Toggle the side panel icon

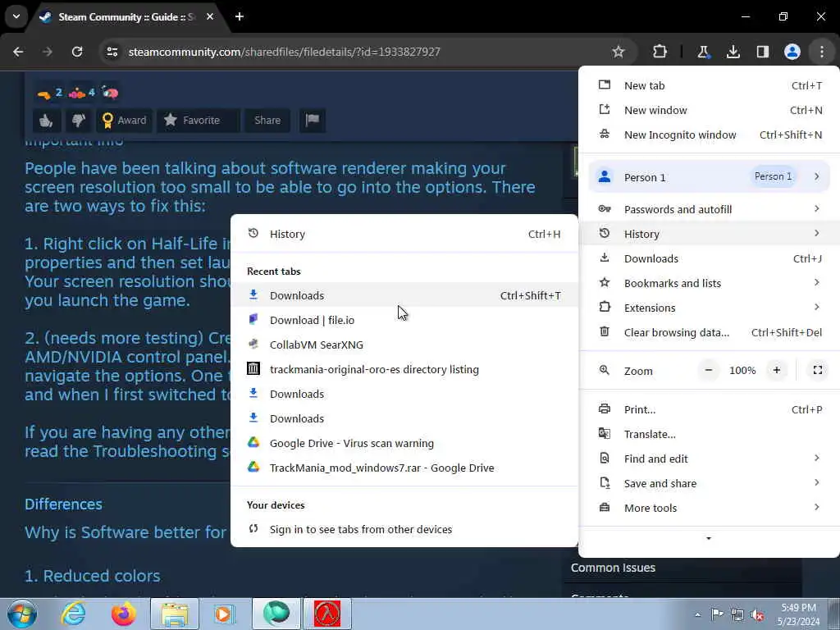pyautogui.click(x=762, y=52)
